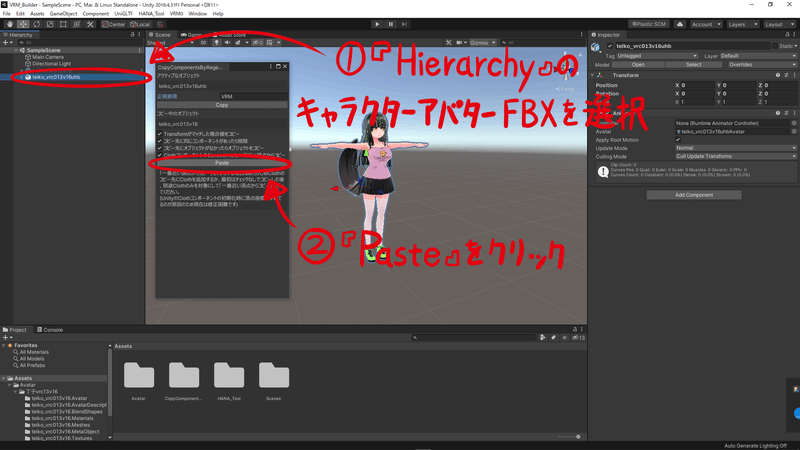The height and width of the screenshot is (450, 800).
Task: Click the Paste button in CopyComponents window
Action: coord(222,163)
